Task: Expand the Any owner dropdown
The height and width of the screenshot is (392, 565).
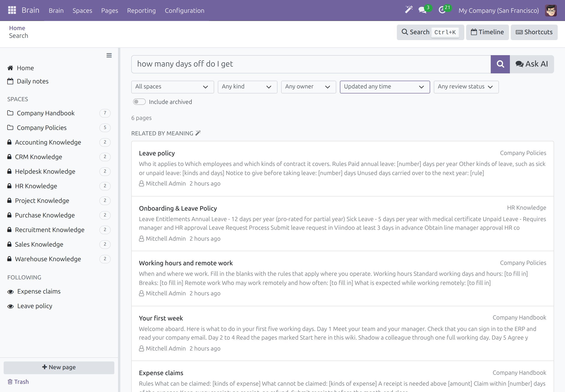Action: [308, 87]
